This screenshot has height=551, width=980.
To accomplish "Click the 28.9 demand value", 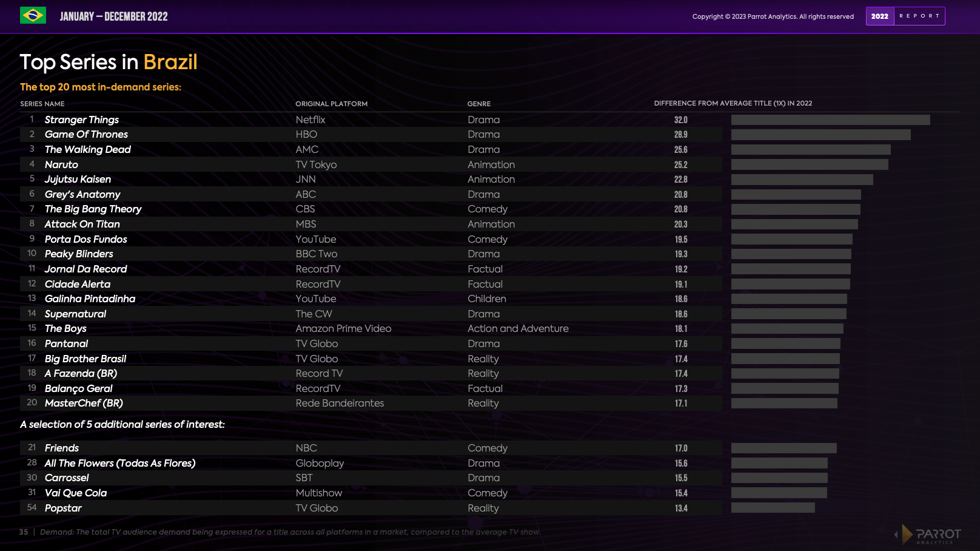I will 681,135.
